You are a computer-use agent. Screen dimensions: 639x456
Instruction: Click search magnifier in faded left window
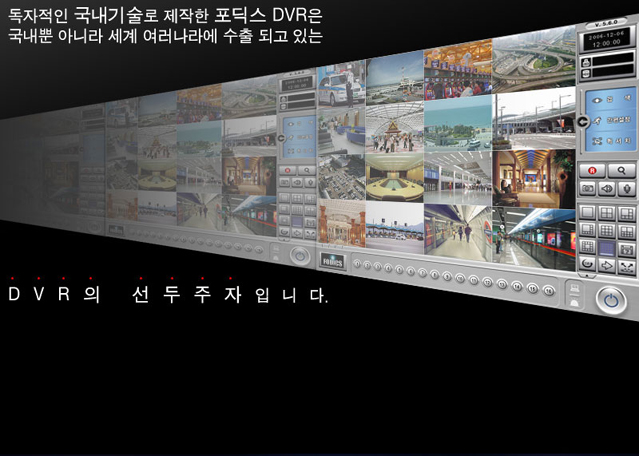coord(306,170)
